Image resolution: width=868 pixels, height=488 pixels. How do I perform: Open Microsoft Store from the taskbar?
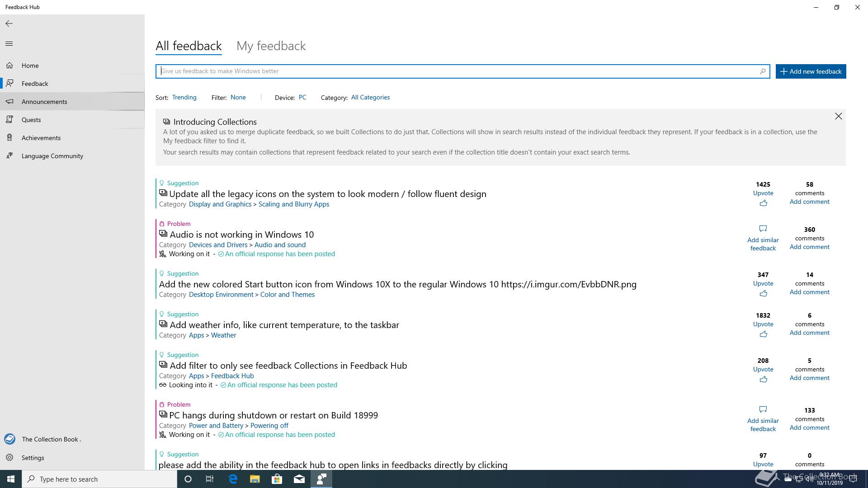coord(277,479)
